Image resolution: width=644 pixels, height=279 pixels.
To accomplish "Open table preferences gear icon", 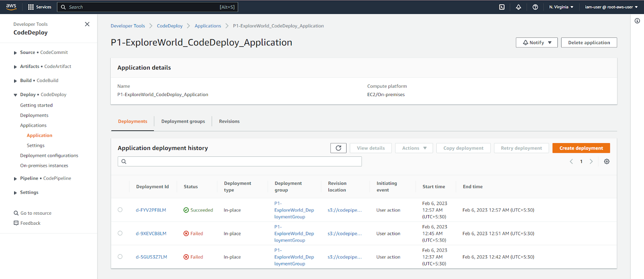I will click(x=607, y=162).
